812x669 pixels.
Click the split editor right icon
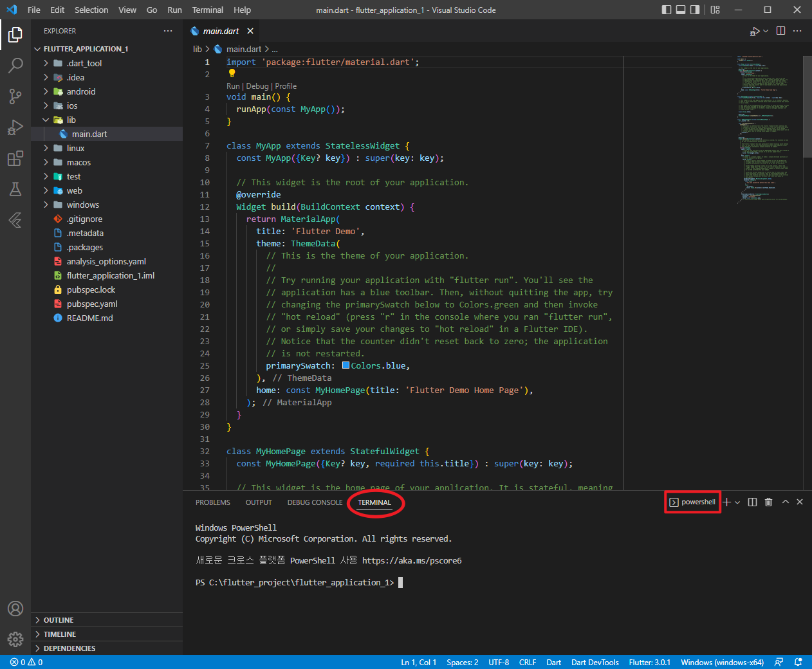tap(780, 31)
